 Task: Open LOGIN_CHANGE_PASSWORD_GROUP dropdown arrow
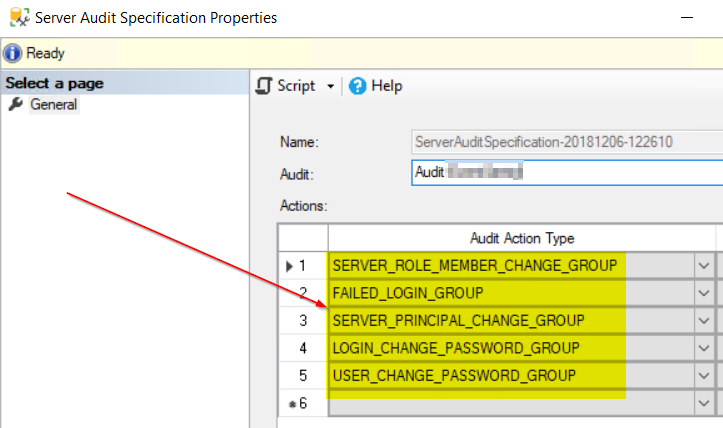pyautogui.click(x=704, y=348)
